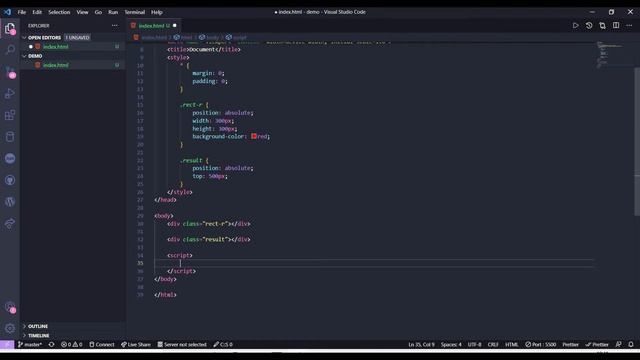
Task: Click HTML language mode in status bar
Action: click(x=511, y=344)
